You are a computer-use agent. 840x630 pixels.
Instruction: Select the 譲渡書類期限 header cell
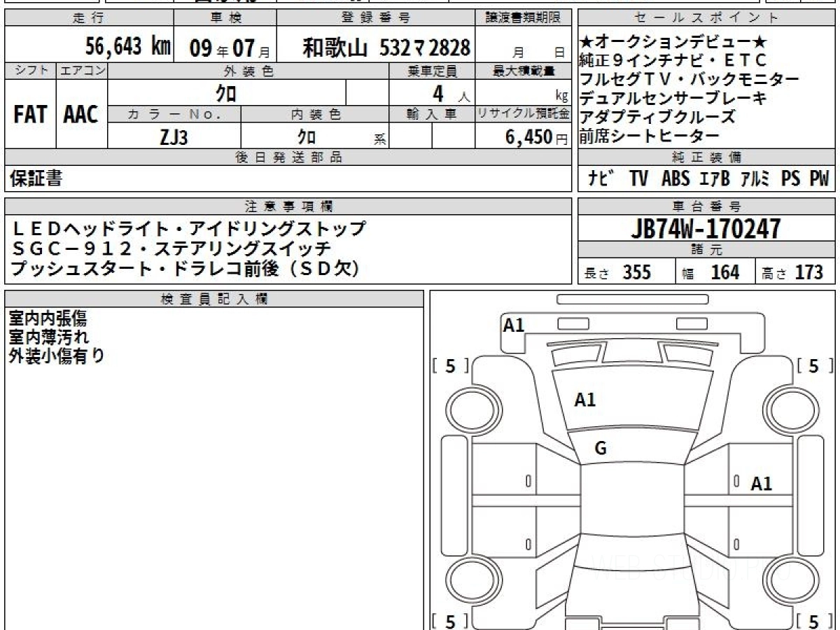pos(524,18)
